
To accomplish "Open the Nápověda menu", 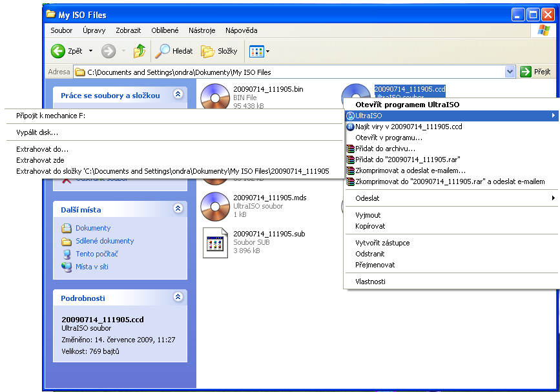I will coord(241,30).
